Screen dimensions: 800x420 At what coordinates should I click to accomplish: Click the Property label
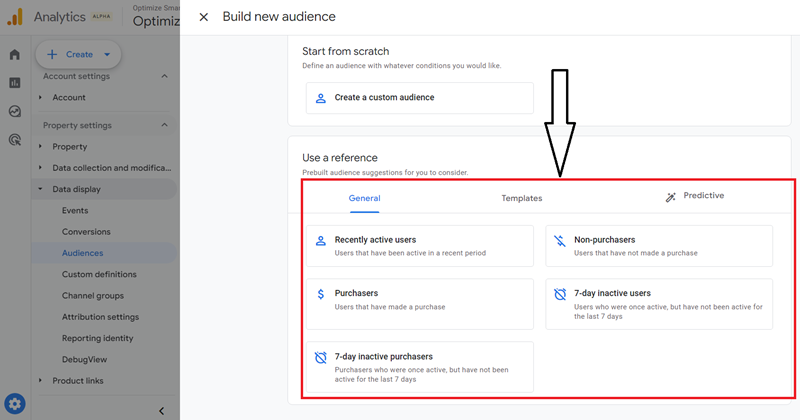tap(69, 147)
